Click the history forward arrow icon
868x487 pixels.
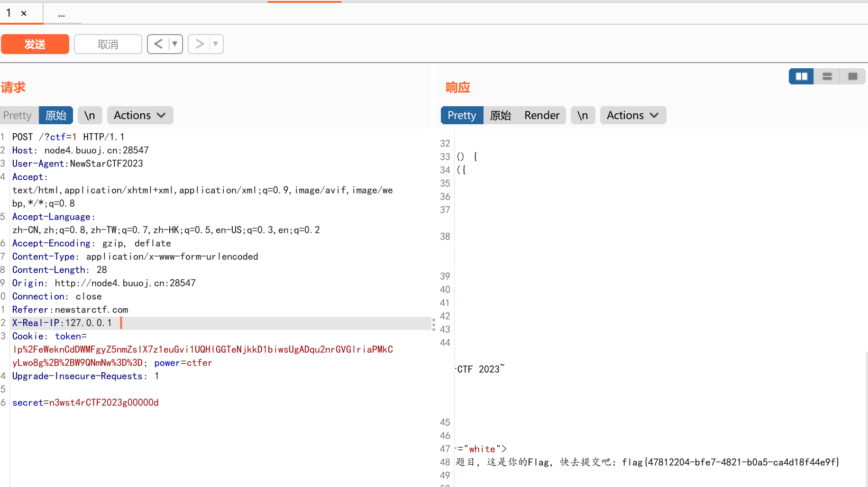coord(199,44)
